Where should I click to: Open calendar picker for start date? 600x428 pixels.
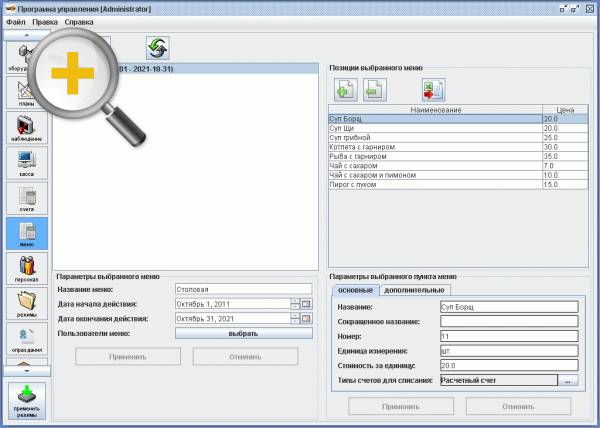click(307, 304)
